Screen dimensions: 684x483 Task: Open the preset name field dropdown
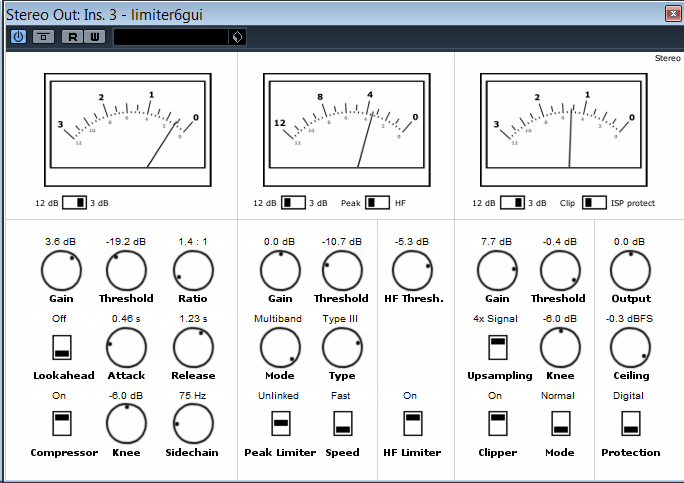coord(170,37)
